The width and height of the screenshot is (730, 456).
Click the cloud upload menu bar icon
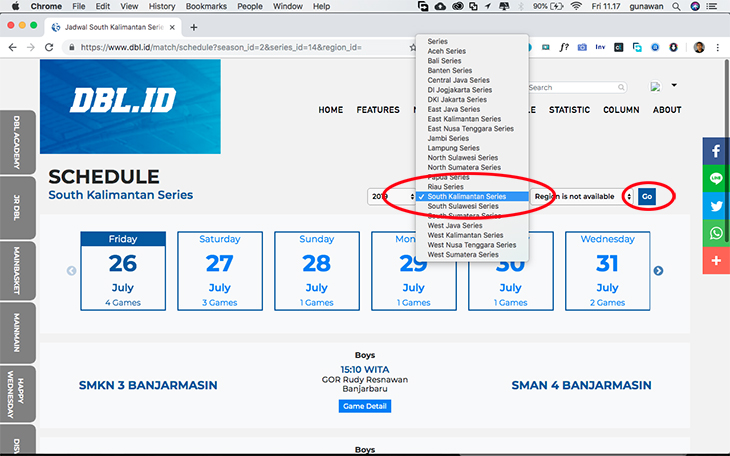[439, 7]
